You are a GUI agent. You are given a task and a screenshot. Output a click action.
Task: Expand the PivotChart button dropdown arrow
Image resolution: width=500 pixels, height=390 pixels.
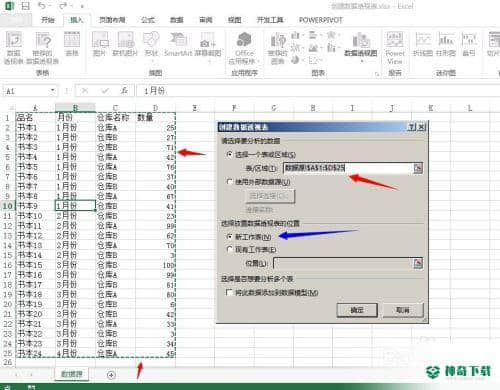tap(362, 61)
